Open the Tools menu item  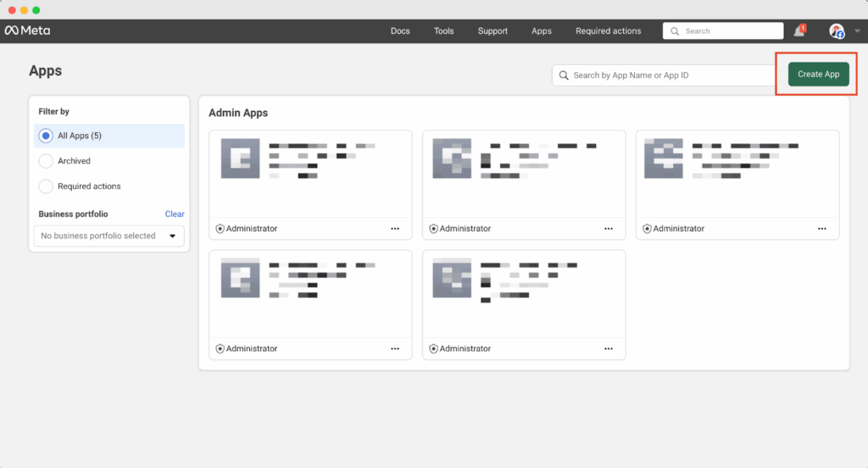[x=443, y=31]
